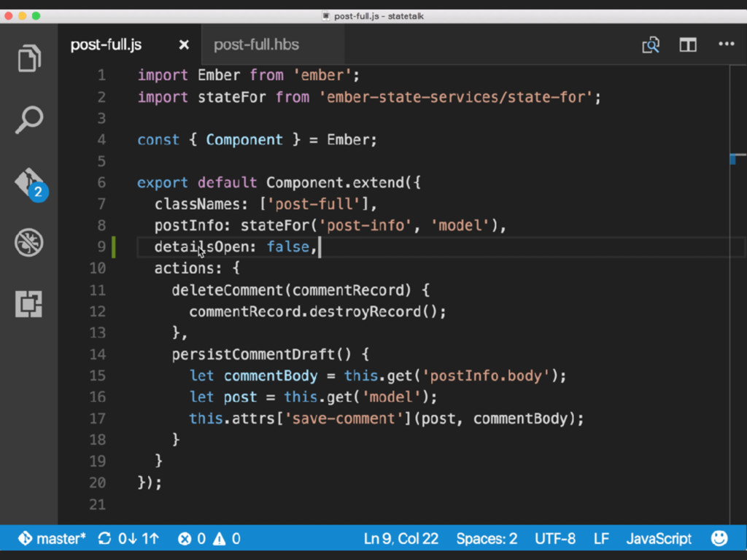Split the editor with the split icon

[x=688, y=44]
